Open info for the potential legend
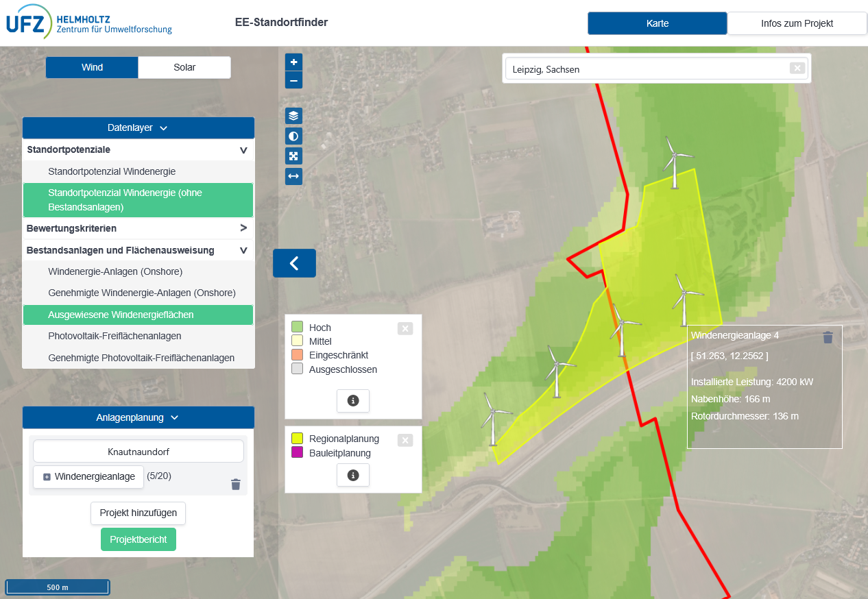 353,401
